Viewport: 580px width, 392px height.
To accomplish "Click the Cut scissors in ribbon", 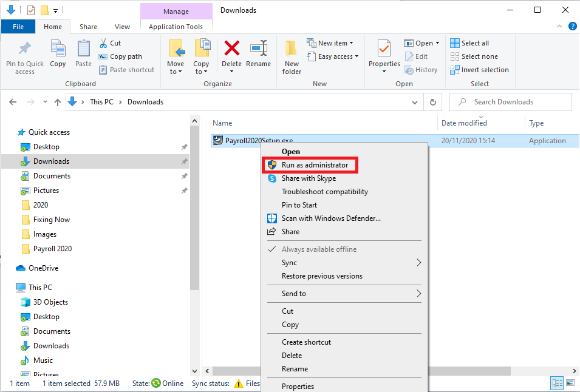I will point(103,43).
